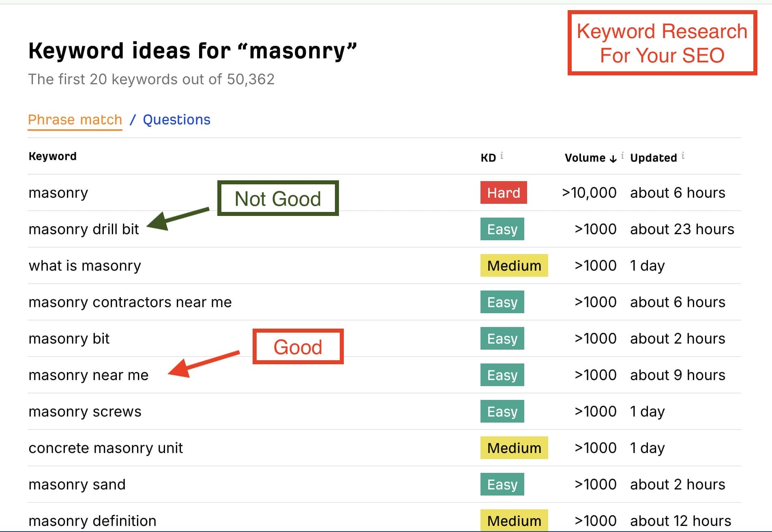Click the Medium badge for what is masonry
The height and width of the screenshot is (532, 772).
pyautogui.click(x=514, y=265)
